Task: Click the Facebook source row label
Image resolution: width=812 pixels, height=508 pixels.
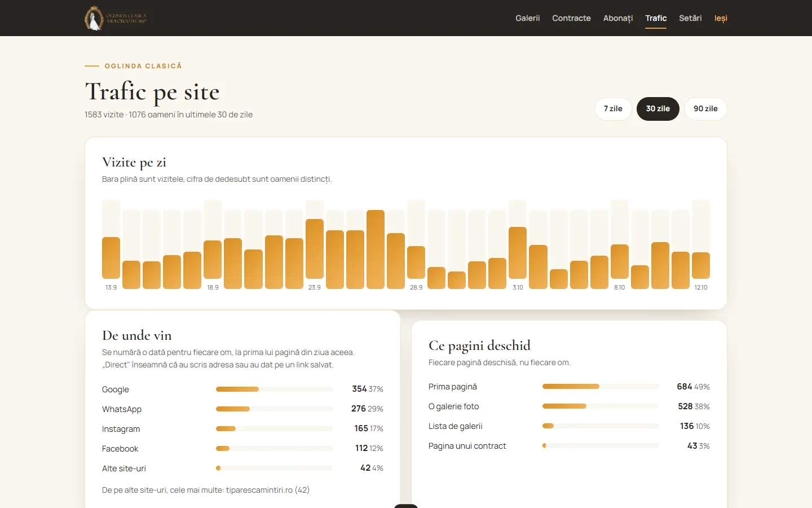Action: tap(120, 449)
